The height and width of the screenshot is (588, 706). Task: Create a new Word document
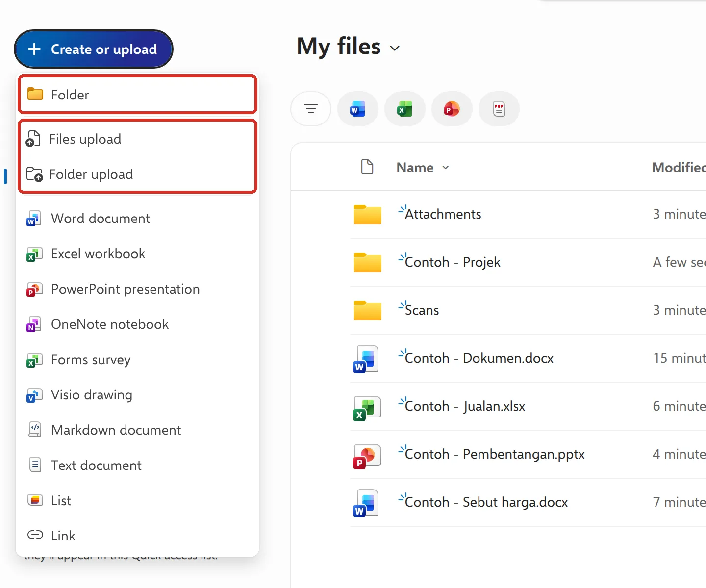(x=137, y=219)
